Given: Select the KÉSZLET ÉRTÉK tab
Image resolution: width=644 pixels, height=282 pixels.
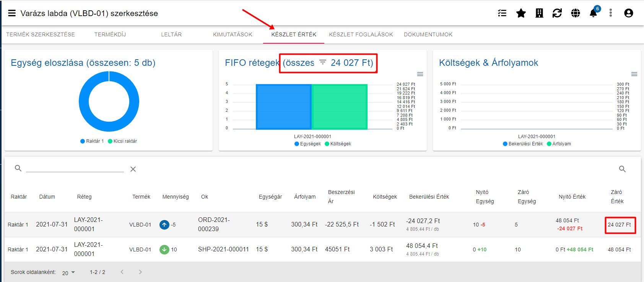Looking at the screenshot, I should [294, 34].
